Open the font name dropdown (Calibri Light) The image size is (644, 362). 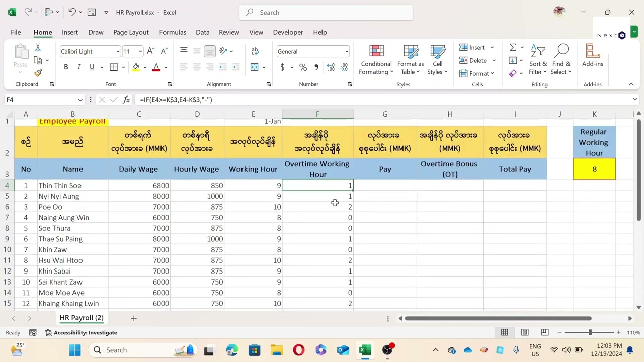coord(118,51)
